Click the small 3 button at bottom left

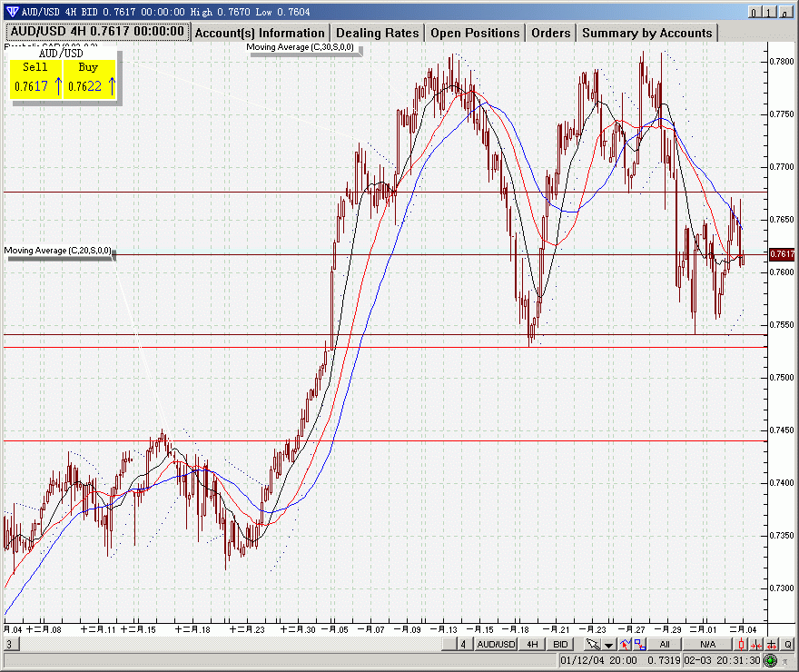(x=9, y=644)
